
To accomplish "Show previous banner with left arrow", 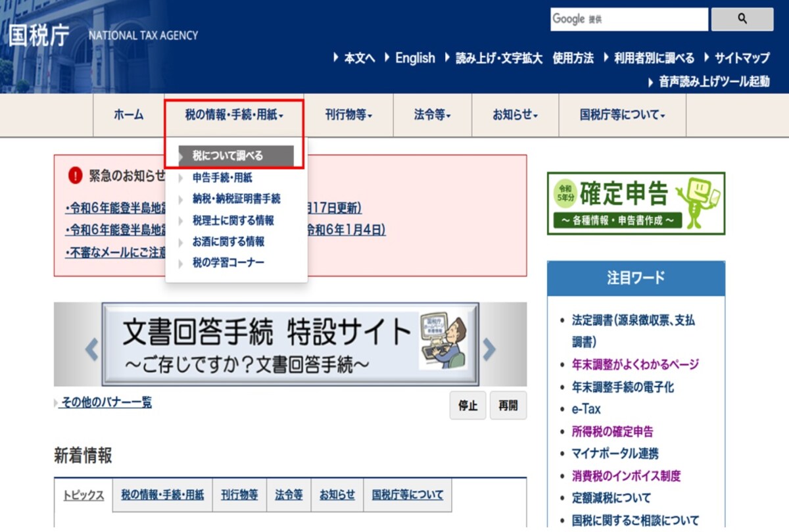I will pyautogui.click(x=91, y=349).
